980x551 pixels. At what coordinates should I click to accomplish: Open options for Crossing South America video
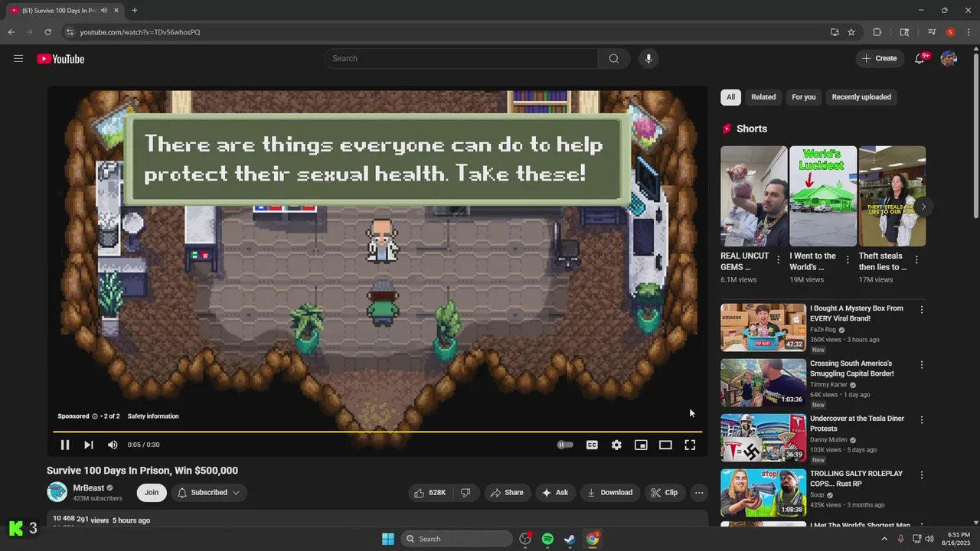922,365
